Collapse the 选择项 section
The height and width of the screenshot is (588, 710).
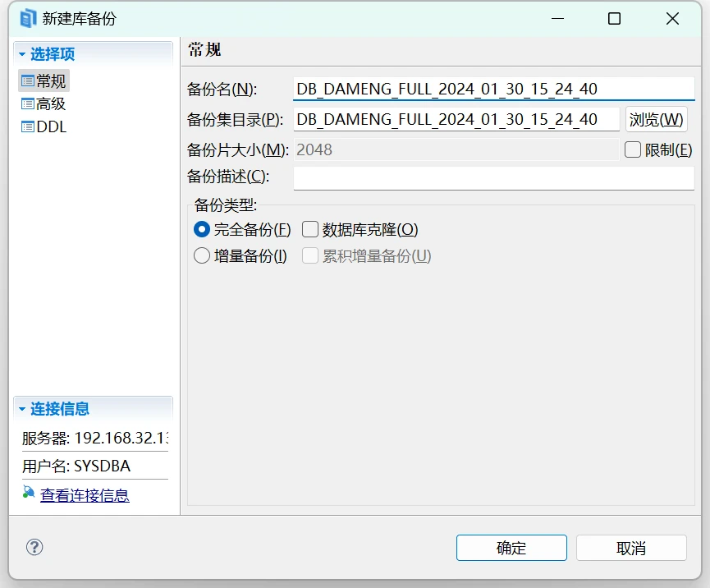point(22,54)
